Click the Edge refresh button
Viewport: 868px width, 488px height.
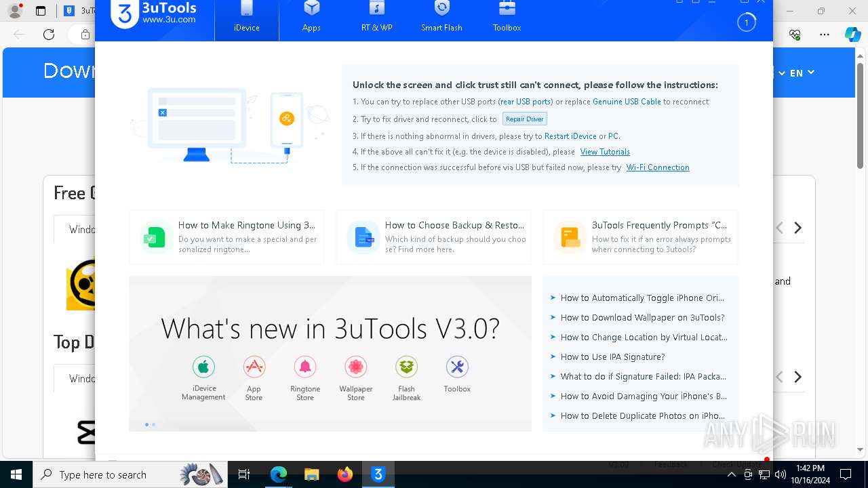pyautogui.click(x=49, y=35)
